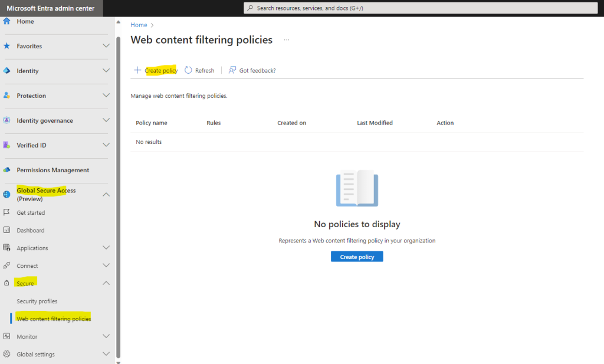Click the Global Secure Access globe icon
Image resolution: width=604 pixels, height=364 pixels.
(6, 195)
